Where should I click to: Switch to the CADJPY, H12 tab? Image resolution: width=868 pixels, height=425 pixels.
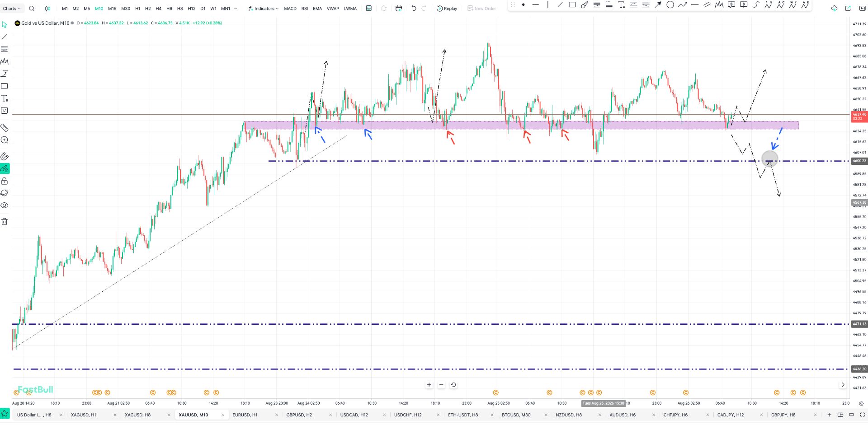pos(731,415)
